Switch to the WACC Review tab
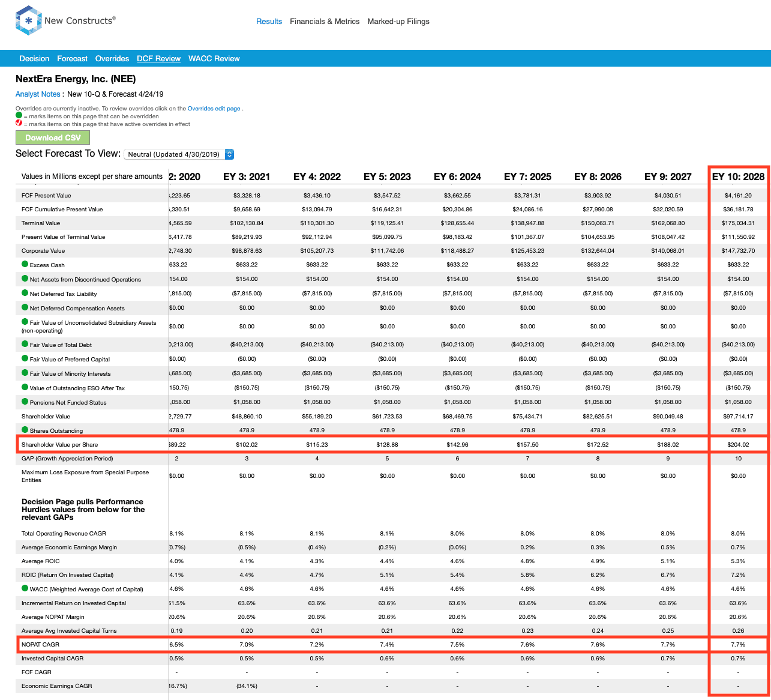 tap(214, 59)
